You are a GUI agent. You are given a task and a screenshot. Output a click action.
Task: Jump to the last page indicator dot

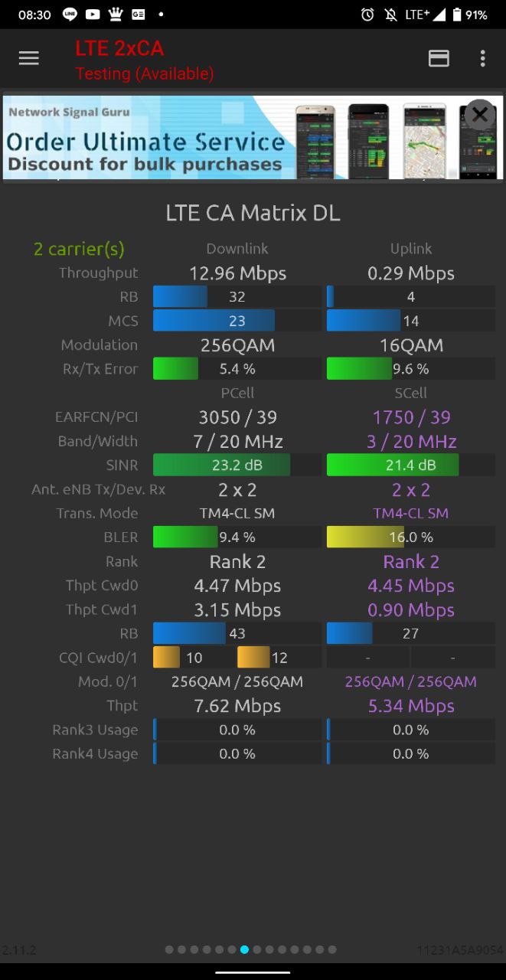[x=332, y=949]
